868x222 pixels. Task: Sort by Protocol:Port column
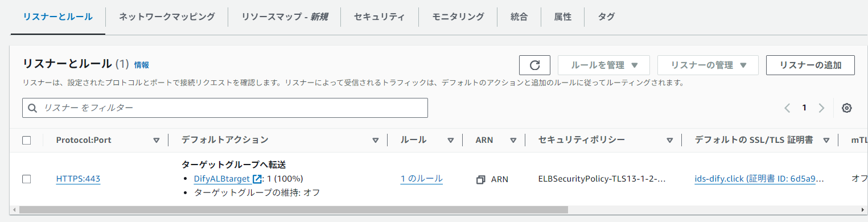156,140
